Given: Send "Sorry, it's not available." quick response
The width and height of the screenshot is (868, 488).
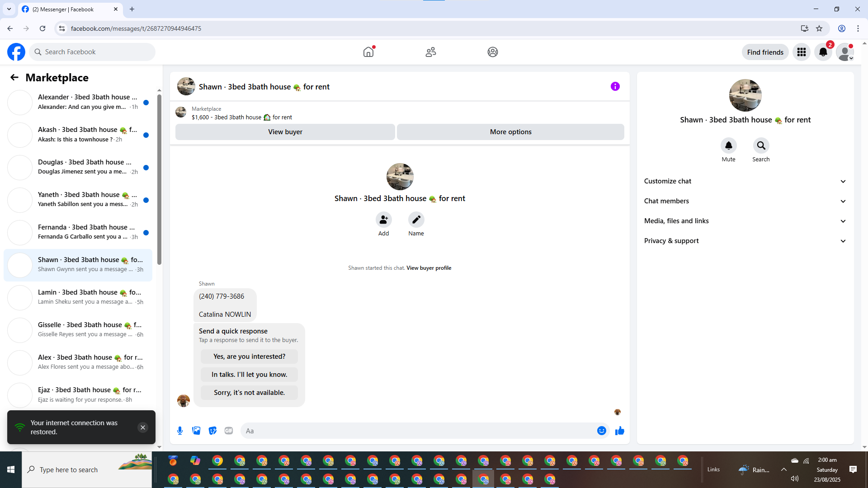Looking at the screenshot, I should pyautogui.click(x=249, y=392).
